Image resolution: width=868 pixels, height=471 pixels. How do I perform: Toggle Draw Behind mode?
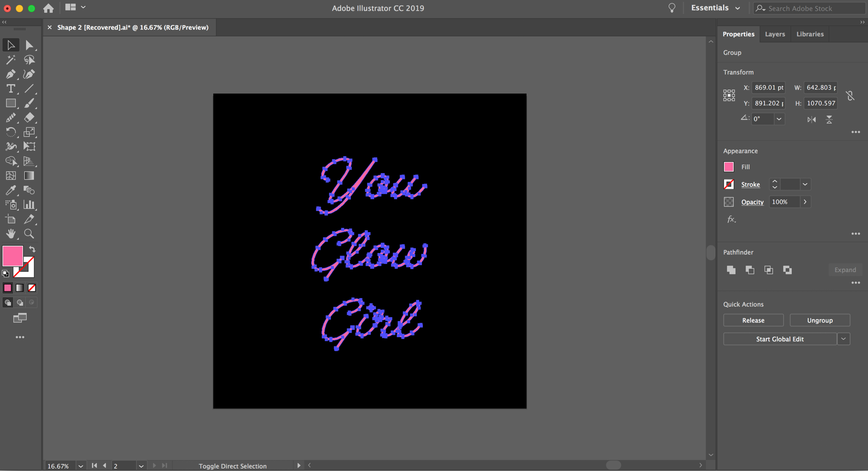click(20, 303)
